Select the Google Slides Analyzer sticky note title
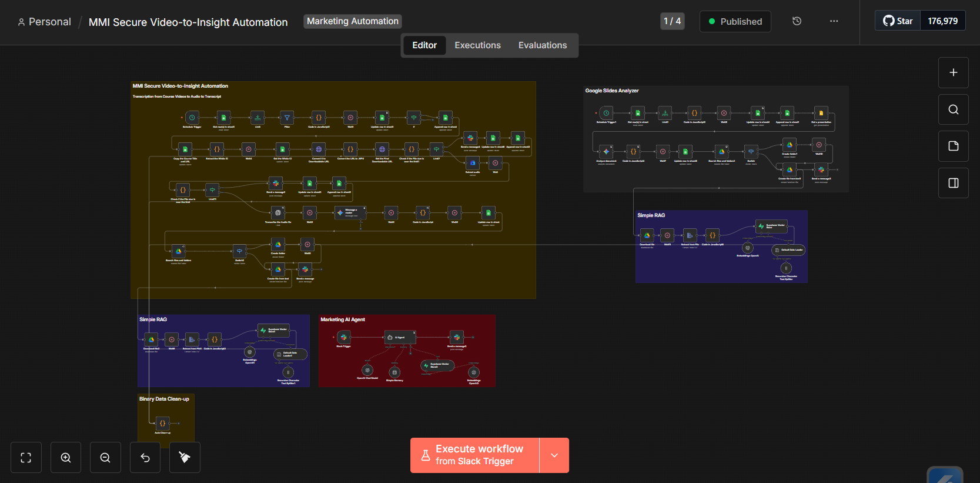This screenshot has height=483, width=980. pos(611,91)
